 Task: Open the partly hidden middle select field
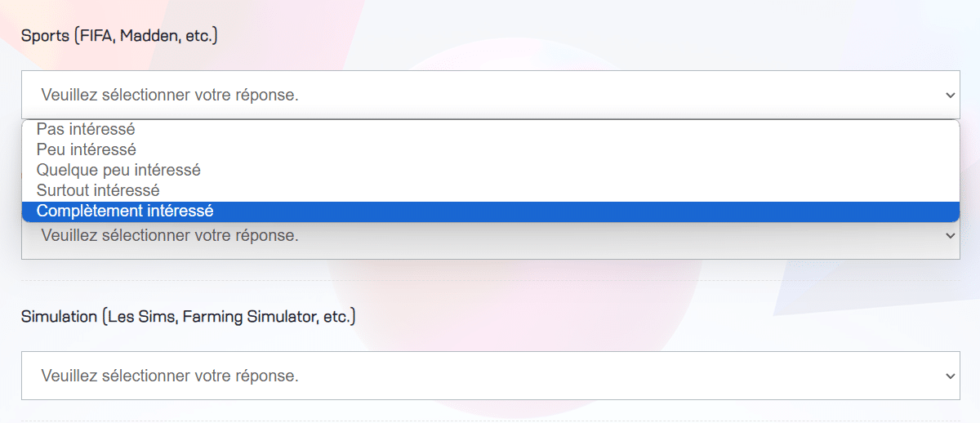click(x=491, y=240)
